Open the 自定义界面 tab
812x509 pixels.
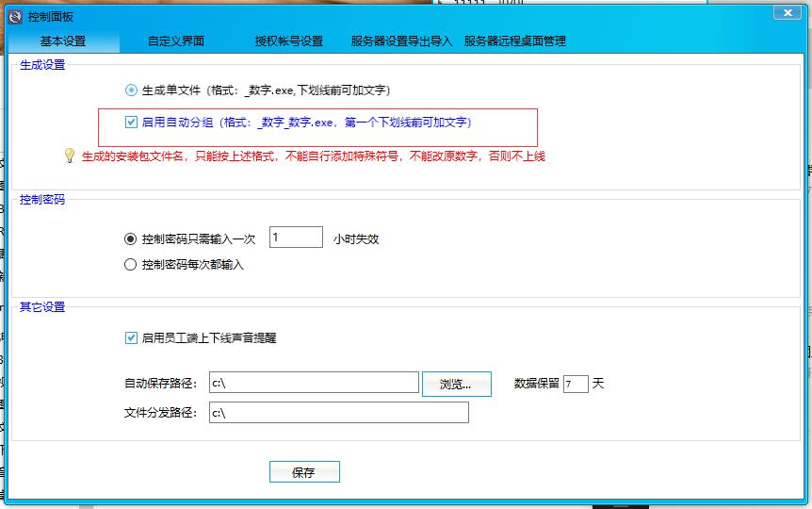176,41
